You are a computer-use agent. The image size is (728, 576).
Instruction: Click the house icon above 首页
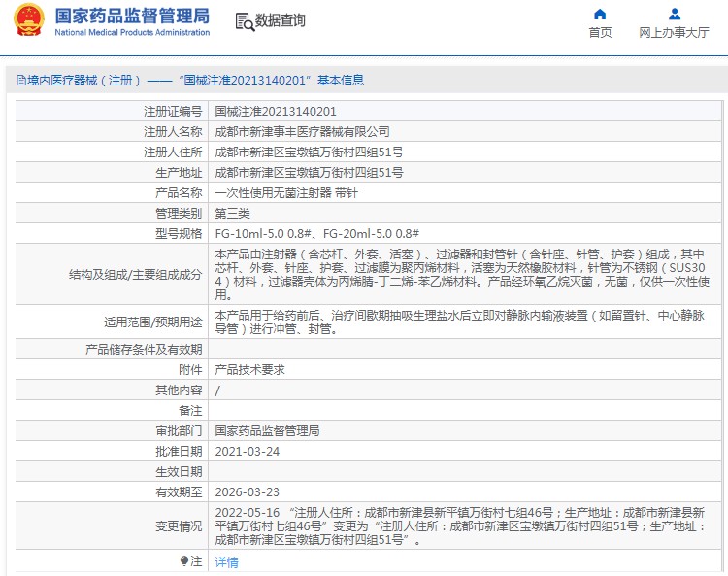[x=600, y=14]
